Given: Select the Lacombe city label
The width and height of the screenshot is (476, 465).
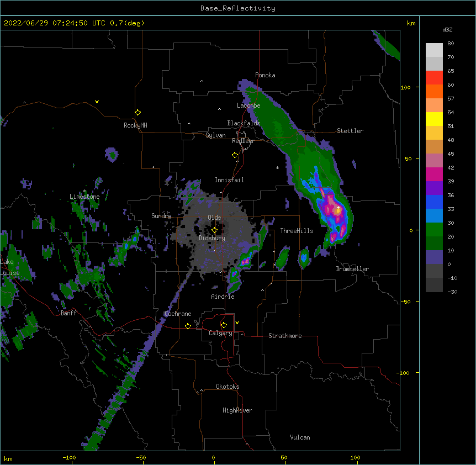Looking at the screenshot, I should 248,105.
